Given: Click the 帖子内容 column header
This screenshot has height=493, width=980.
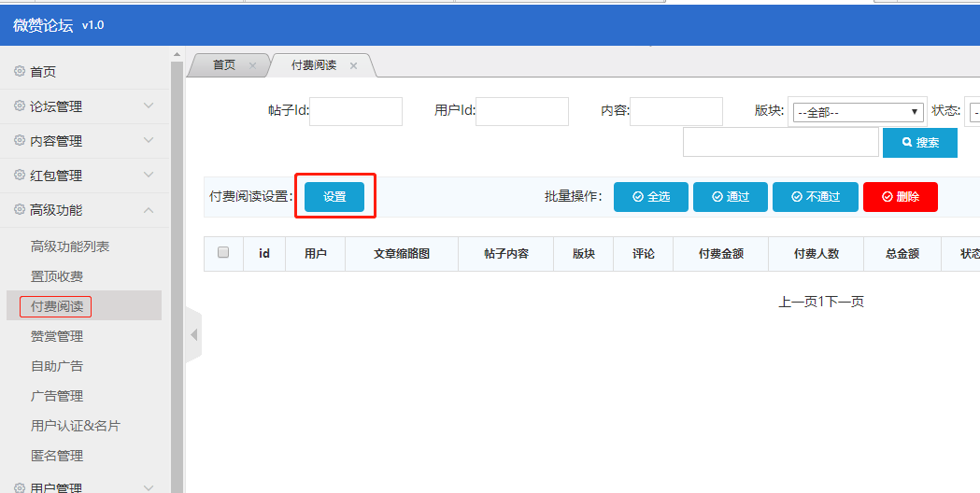Looking at the screenshot, I should (506, 254).
